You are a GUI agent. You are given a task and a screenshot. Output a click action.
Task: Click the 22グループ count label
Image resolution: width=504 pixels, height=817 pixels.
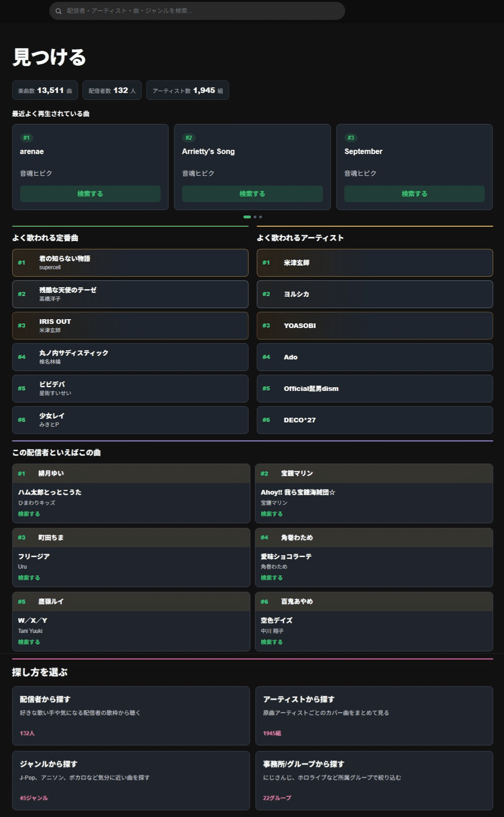click(x=277, y=798)
